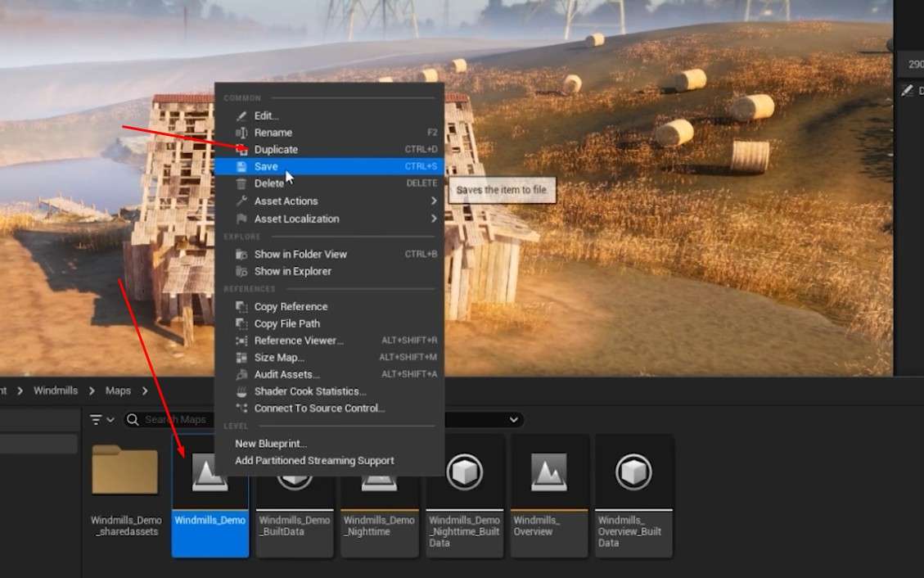Click the Windmills breadcrumb path link
This screenshot has height=578, width=924.
tap(56, 391)
